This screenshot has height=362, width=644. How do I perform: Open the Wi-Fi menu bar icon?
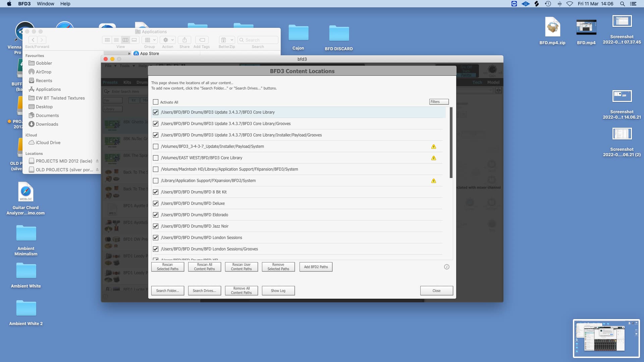pos(570,4)
